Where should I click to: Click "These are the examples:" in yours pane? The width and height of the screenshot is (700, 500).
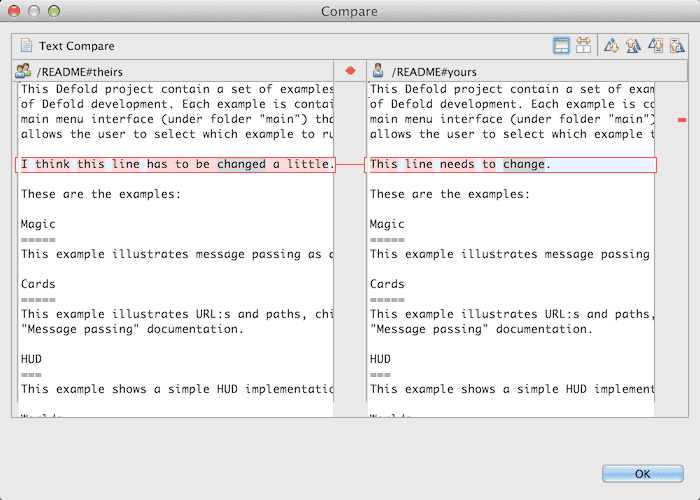pos(450,194)
